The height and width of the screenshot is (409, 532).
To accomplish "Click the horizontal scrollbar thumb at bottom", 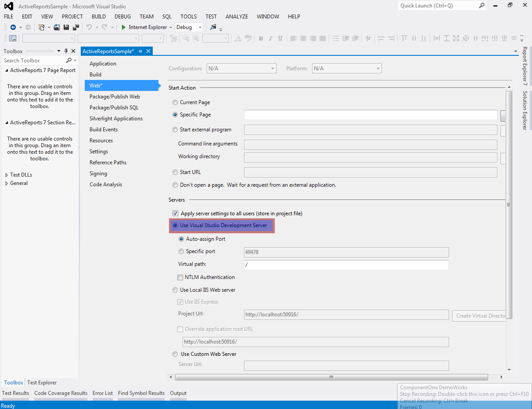I will click(x=331, y=377).
